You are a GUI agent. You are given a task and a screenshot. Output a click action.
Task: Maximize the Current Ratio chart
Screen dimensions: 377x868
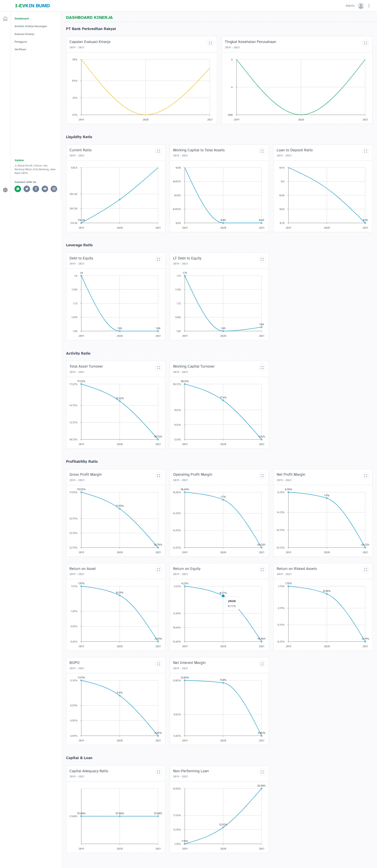[x=158, y=151]
